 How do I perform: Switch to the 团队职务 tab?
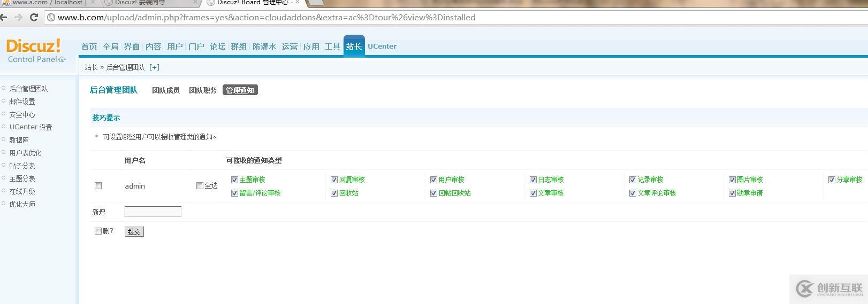(203, 90)
